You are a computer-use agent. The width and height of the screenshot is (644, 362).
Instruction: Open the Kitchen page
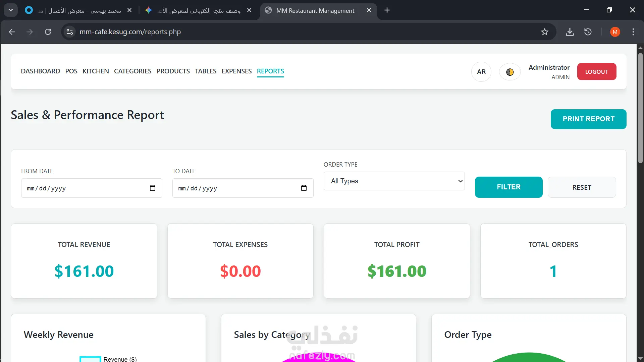(96, 71)
